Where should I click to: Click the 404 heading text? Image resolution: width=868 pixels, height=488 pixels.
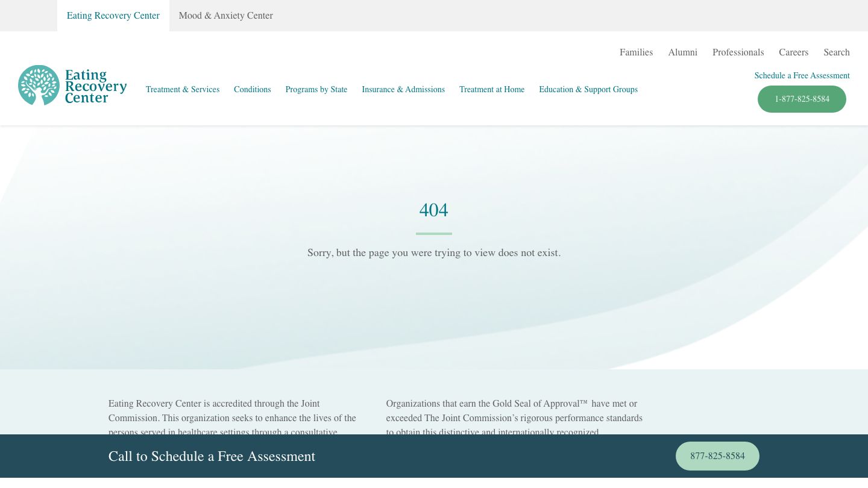coord(434,210)
